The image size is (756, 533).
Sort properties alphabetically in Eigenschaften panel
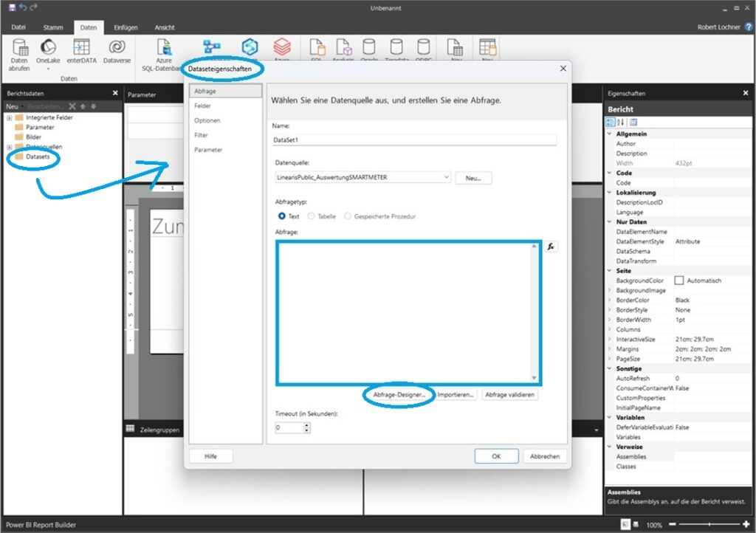(621, 123)
